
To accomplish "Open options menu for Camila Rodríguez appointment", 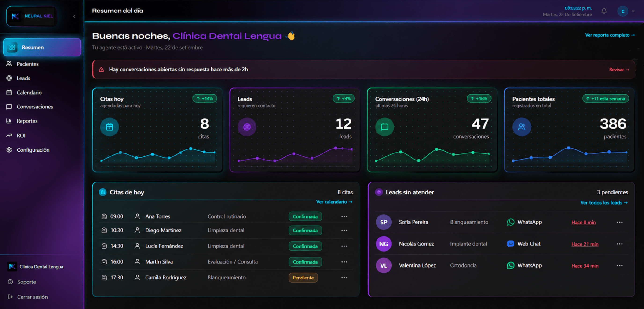I will point(344,278).
